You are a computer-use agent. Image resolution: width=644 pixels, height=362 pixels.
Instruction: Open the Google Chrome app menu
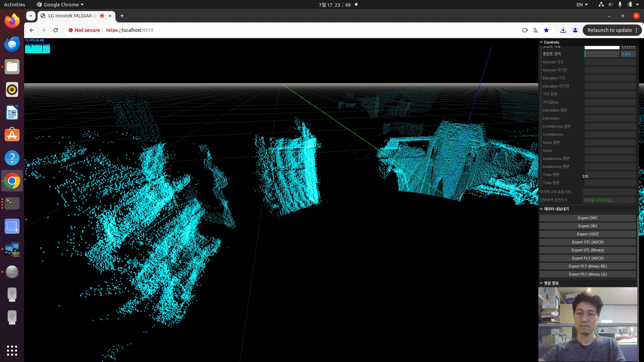click(x=60, y=5)
